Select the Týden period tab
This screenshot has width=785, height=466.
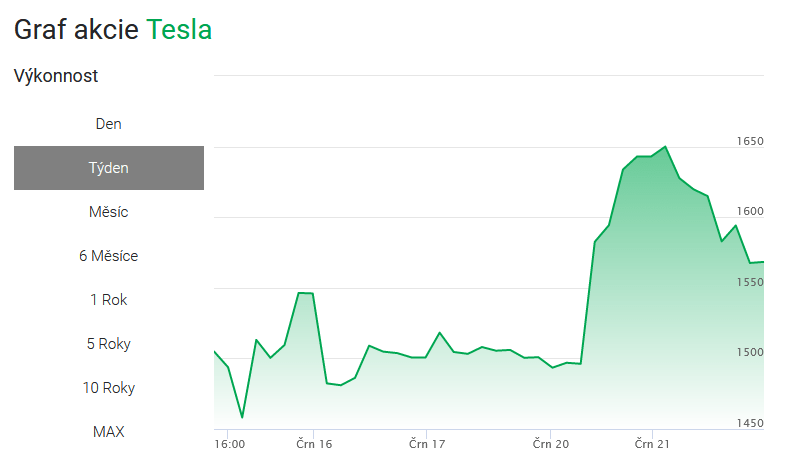click(x=108, y=168)
